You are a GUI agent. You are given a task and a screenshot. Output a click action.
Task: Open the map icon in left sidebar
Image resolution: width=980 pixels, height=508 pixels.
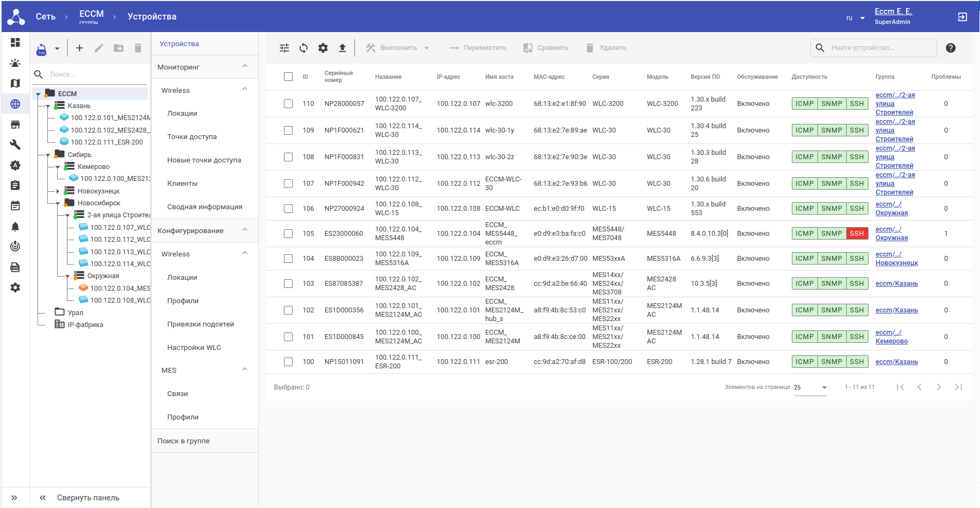click(15, 83)
